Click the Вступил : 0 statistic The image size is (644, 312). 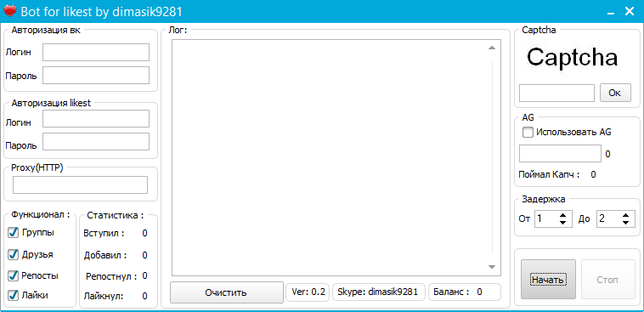(x=116, y=234)
